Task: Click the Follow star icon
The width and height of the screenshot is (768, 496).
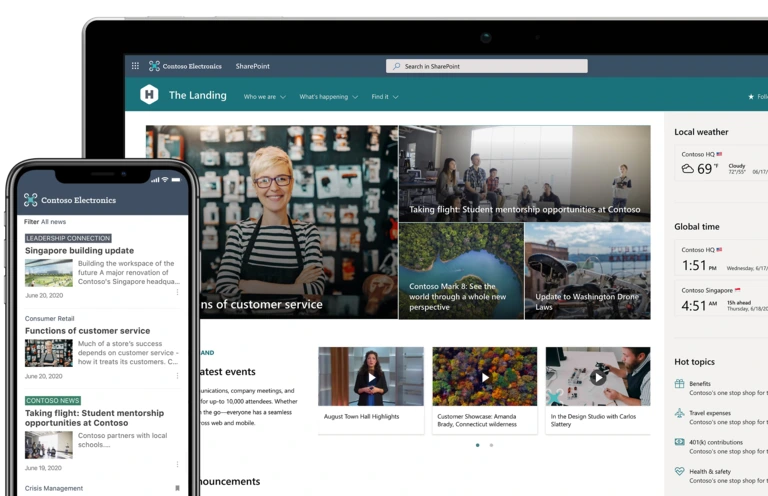Action: coord(751,97)
